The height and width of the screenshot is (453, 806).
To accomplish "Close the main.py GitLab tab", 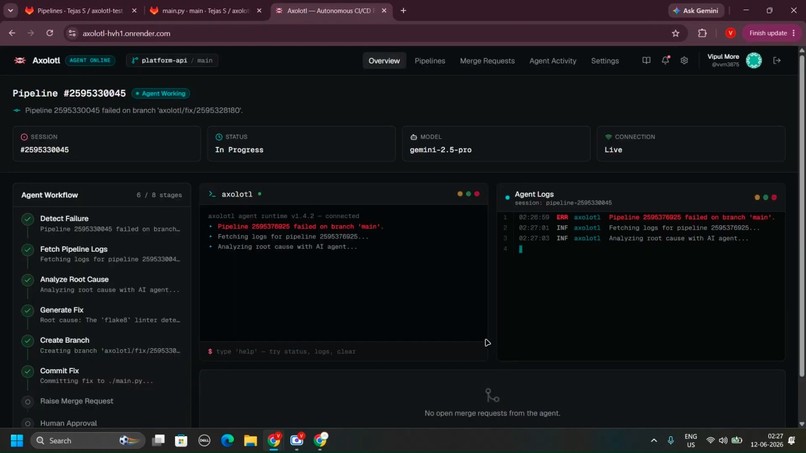I will click(259, 11).
